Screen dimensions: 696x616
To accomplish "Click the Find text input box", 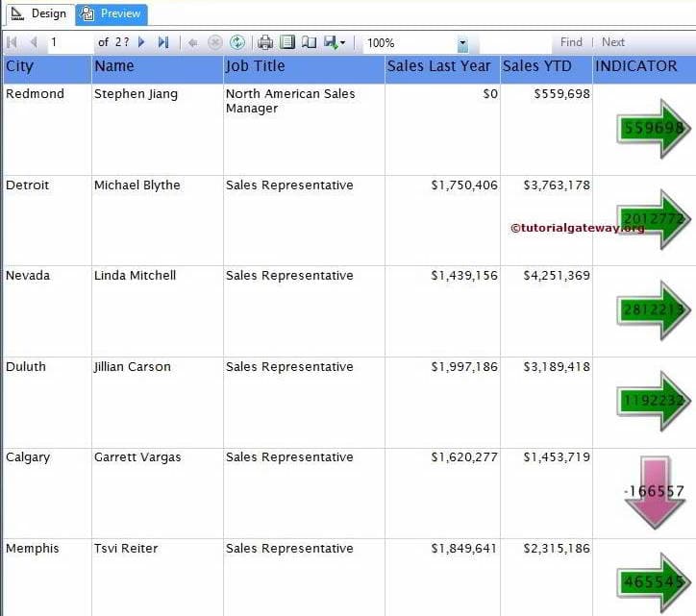I will pos(516,43).
